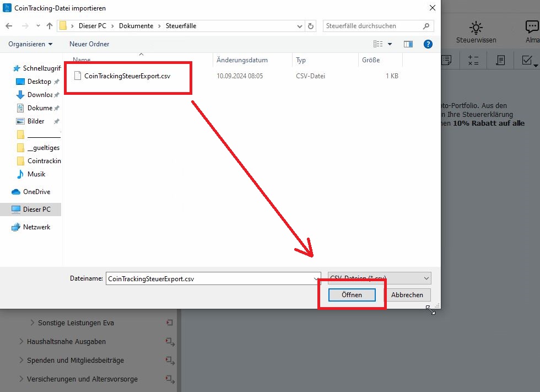Image resolution: width=540 pixels, height=392 pixels.
Task: Click the Steuerwissen lightbulb icon
Action: click(476, 28)
